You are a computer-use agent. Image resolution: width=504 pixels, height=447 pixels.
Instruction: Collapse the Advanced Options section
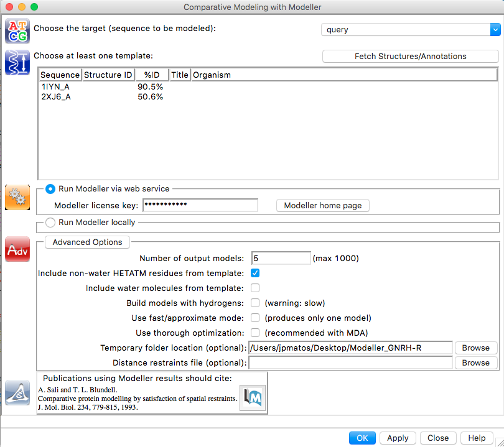(87, 242)
